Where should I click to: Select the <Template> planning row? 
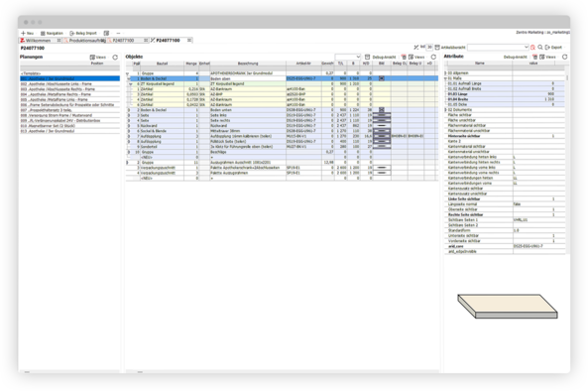coord(69,73)
